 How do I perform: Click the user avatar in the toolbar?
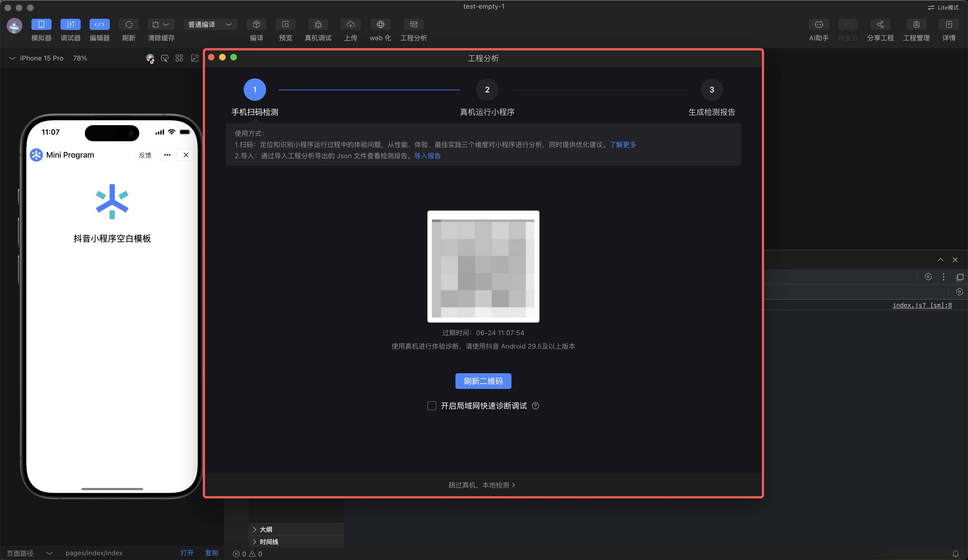(15, 26)
